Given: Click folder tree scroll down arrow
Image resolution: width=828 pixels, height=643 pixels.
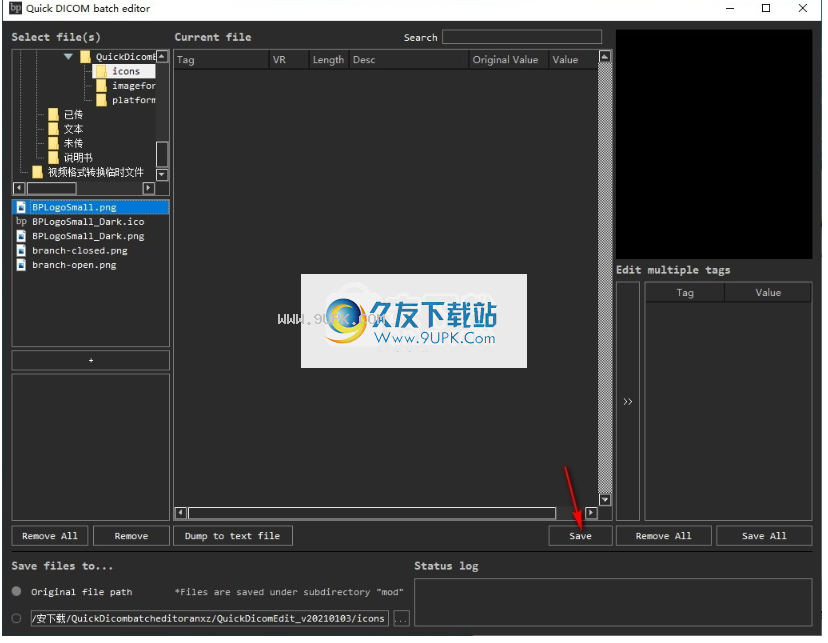Looking at the screenshot, I should tap(163, 174).
